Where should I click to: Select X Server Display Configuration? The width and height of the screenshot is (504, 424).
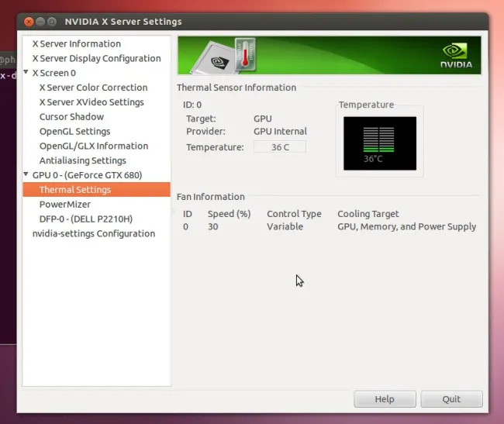click(96, 58)
